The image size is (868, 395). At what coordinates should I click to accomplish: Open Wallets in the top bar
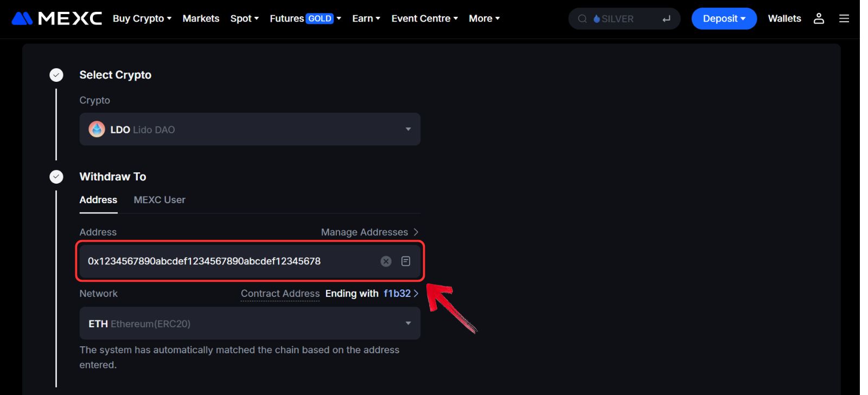click(x=784, y=18)
